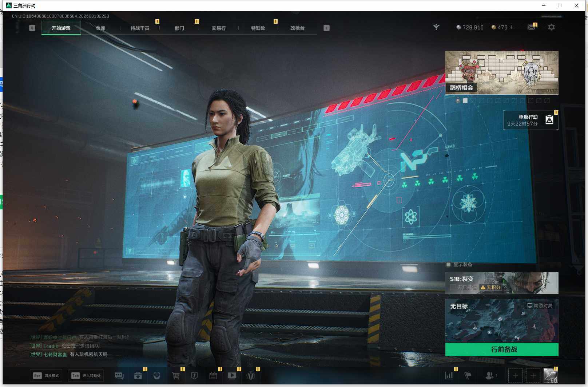Open the settings gear icon
Viewport: 588px width, 387px height.
tap(552, 27)
